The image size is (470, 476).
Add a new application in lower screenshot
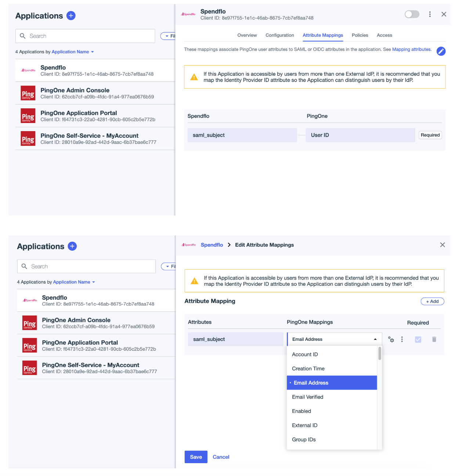coord(72,246)
